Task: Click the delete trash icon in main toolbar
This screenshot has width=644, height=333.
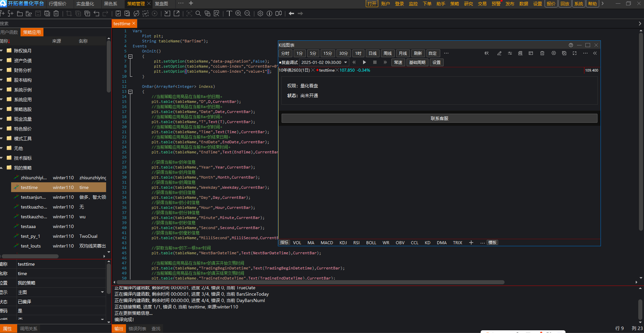Action: pos(56,13)
